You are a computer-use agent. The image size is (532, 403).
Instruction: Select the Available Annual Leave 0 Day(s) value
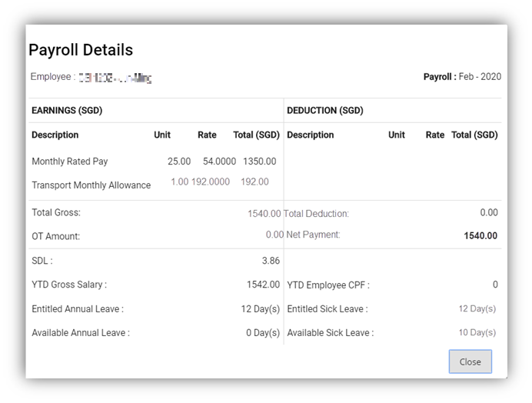click(x=262, y=333)
